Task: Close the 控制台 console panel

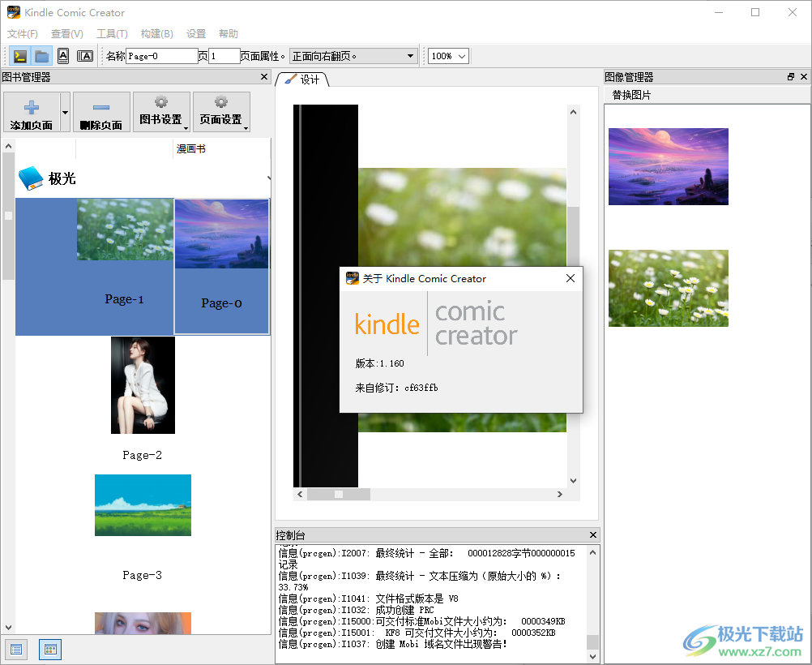Action: [592, 534]
